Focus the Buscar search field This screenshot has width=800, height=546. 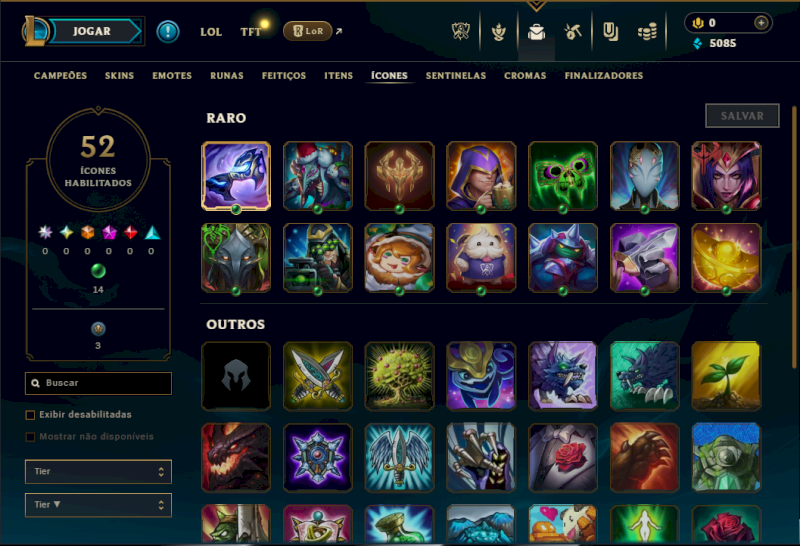point(98,383)
